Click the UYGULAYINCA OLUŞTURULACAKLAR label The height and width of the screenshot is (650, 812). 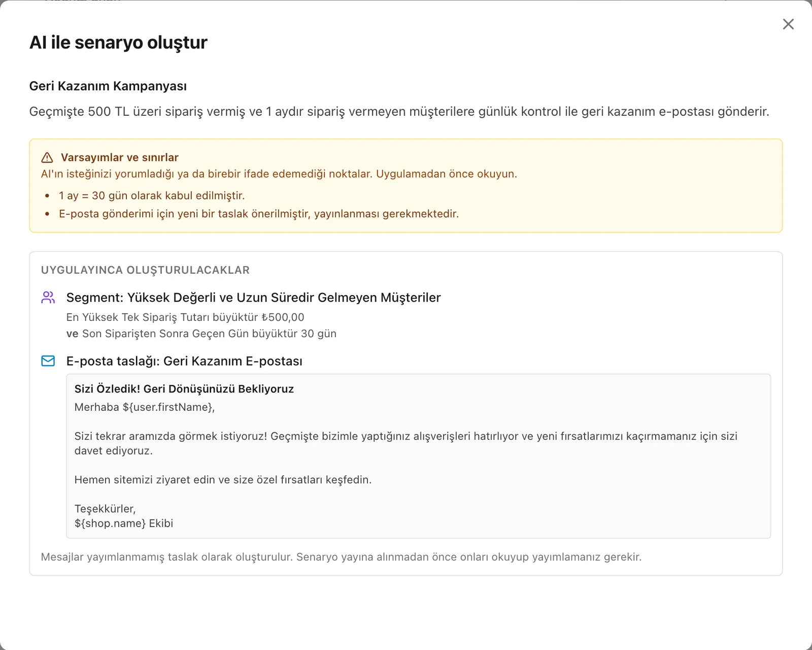click(145, 270)
